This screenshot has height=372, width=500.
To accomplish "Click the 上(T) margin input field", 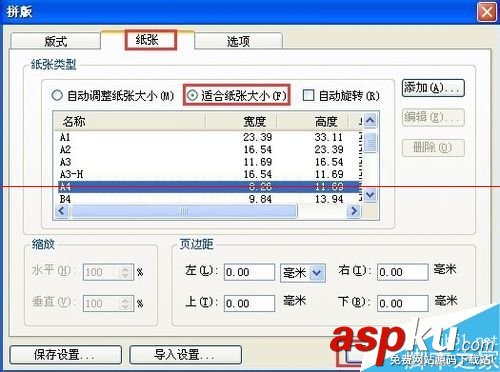I will click(x=249, y=303).
